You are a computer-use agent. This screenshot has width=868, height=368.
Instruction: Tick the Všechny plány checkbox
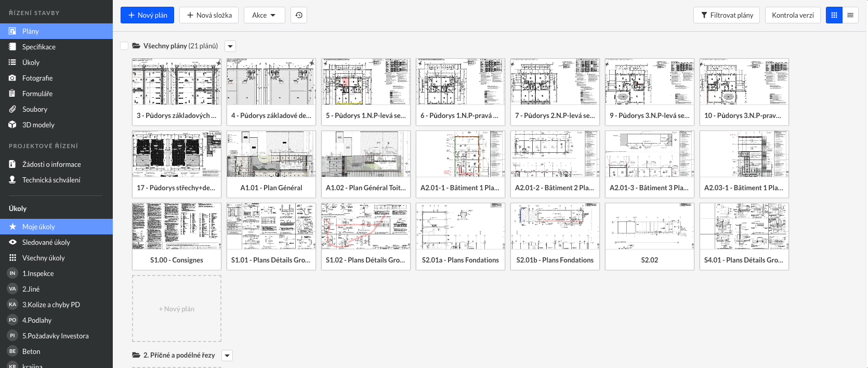coord(124,46)
